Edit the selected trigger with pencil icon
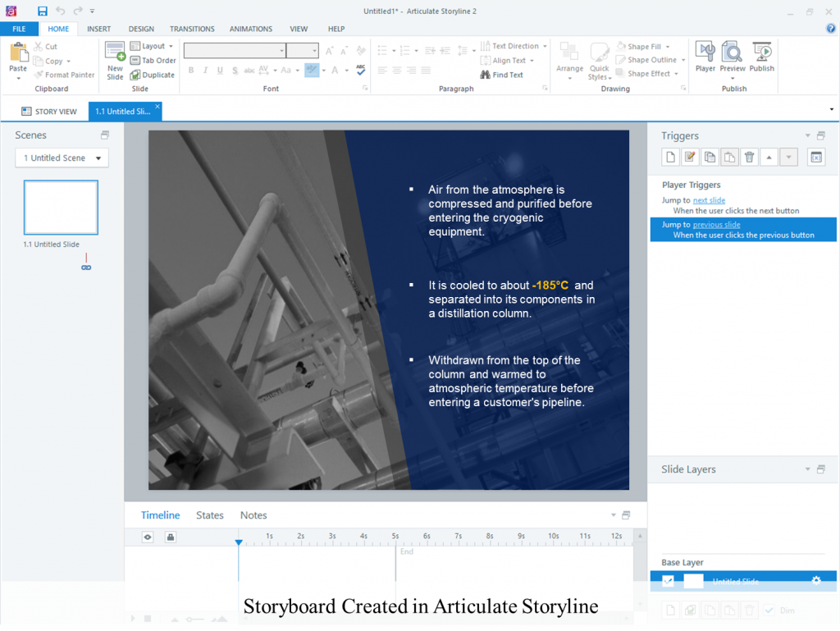Screen dimensions: 840x631 pos(689,157)
